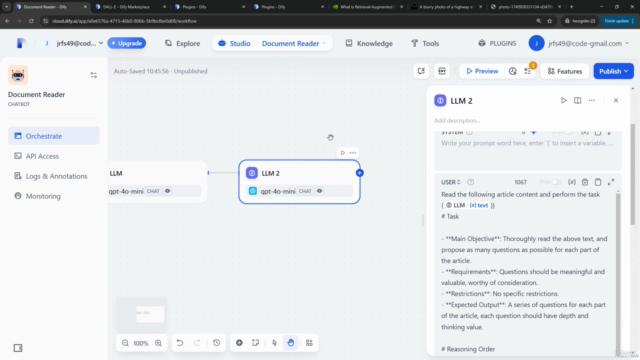Image resolution: width=640 pixels, height=360 pixels.
Task: Go to Explore tab
Action: 182,43
